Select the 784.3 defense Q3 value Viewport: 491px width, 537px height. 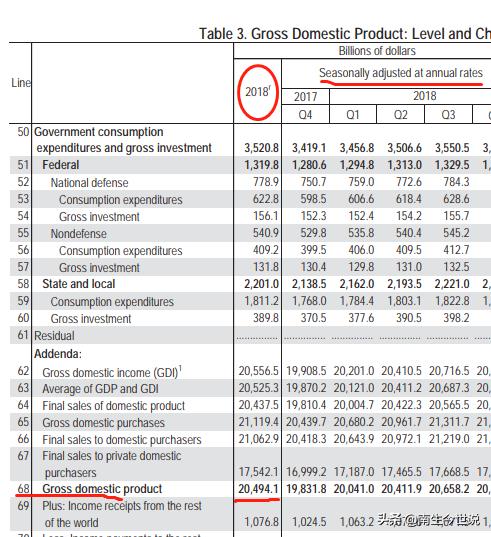456,182
